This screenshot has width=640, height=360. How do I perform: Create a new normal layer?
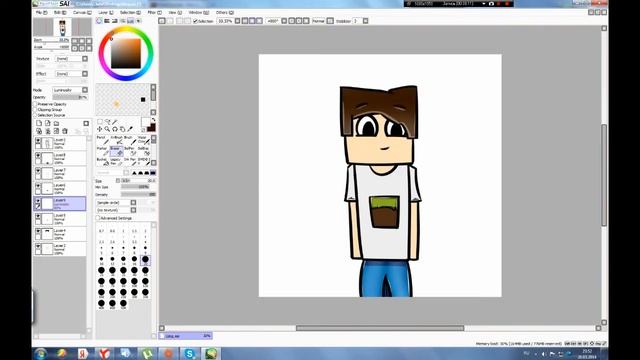coord(39,123)
